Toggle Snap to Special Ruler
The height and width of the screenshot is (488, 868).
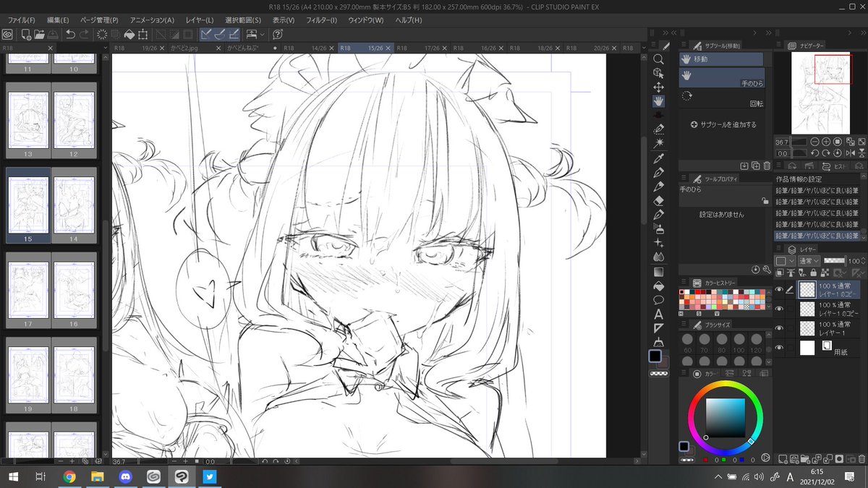pos(220,34)
